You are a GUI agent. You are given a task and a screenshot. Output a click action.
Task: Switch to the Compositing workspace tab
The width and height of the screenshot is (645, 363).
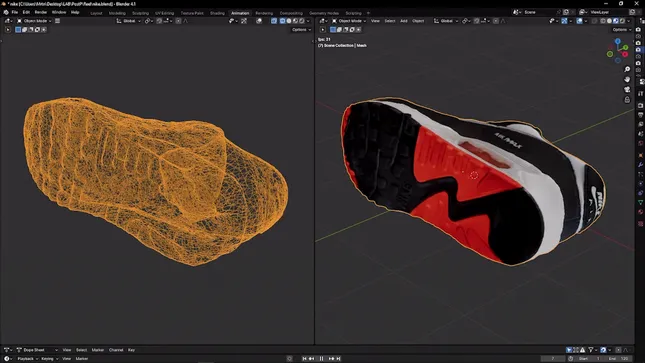[291, 13]
